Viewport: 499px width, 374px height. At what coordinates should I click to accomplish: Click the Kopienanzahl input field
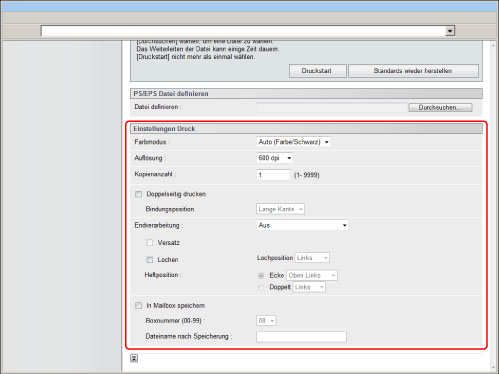tap(273, 175)
